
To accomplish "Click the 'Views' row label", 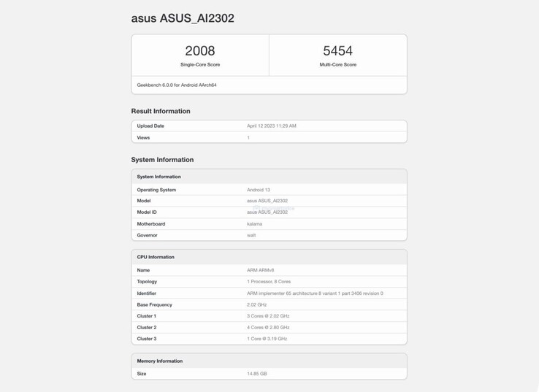I will 143,137.
